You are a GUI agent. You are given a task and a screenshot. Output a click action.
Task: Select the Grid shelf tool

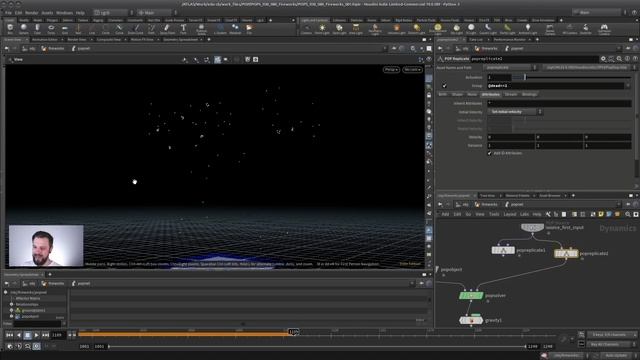[x=64, y=29]
